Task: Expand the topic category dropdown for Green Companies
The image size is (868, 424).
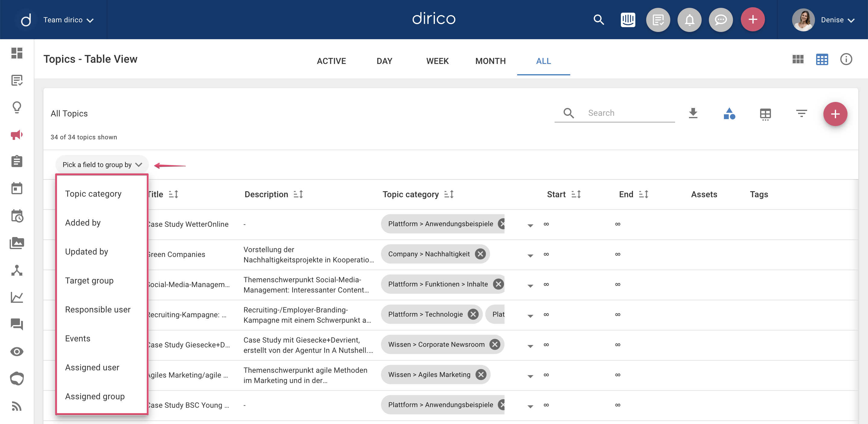Action: point(530,255)
